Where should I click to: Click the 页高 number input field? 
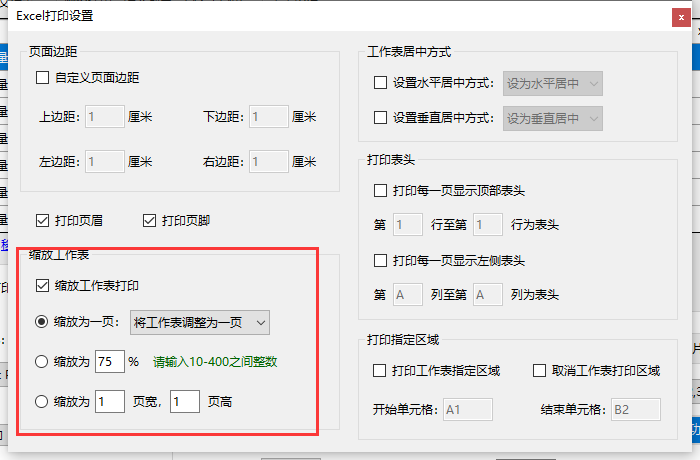185,401
